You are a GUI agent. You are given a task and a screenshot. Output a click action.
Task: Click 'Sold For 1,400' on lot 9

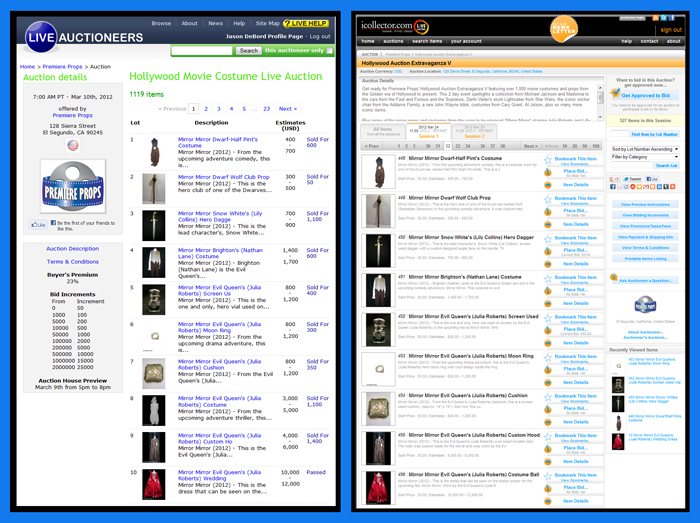pyautogui.click(x=317, y=438)
